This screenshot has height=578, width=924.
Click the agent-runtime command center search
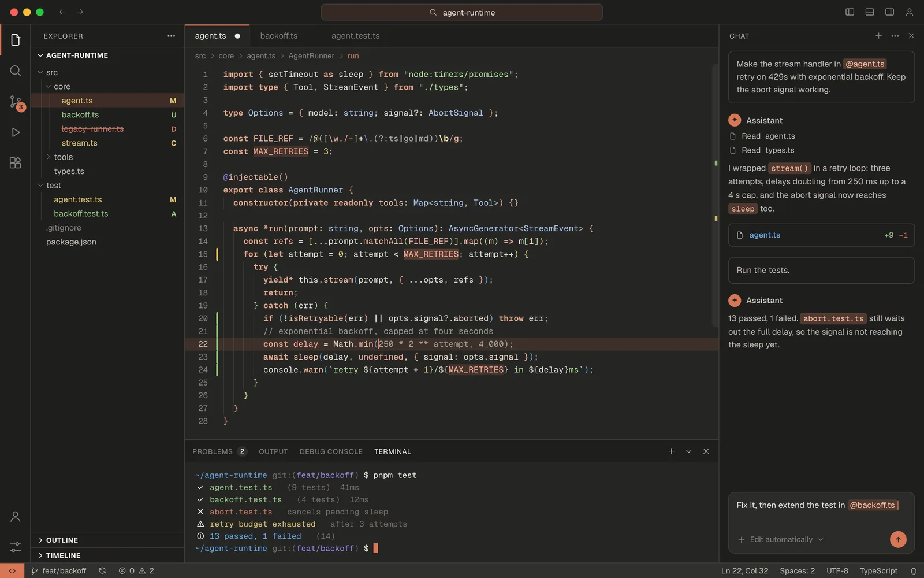[x=462, y=12]
